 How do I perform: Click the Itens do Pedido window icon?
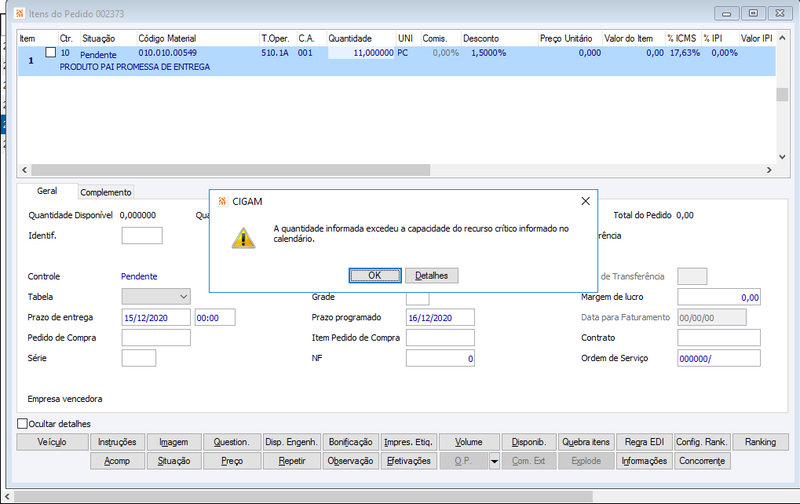pos(19,13)
